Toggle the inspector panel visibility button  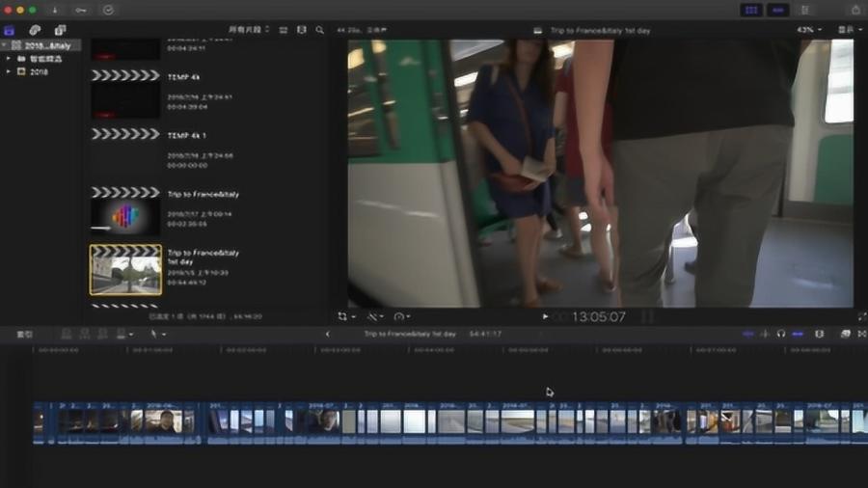[805, 10]
